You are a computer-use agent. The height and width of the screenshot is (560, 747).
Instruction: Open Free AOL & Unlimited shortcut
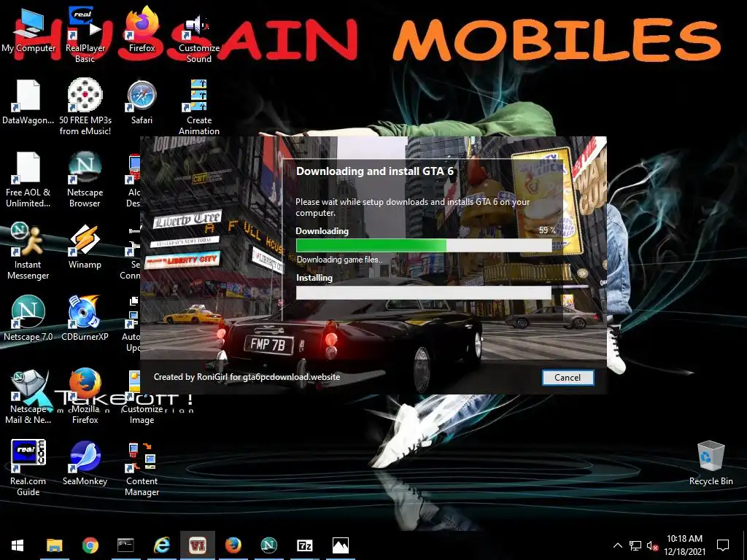click(28, 179)
